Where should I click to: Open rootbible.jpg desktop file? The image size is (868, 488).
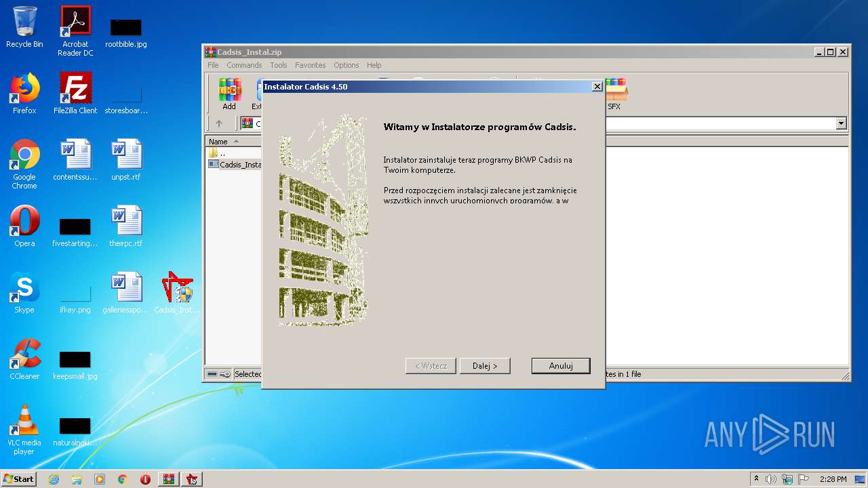coord(126,31)
